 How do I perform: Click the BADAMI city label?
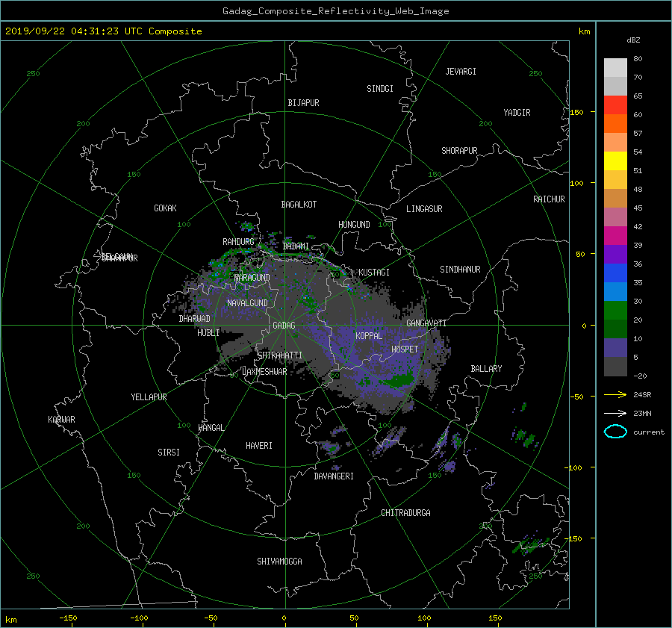[296, 246]
